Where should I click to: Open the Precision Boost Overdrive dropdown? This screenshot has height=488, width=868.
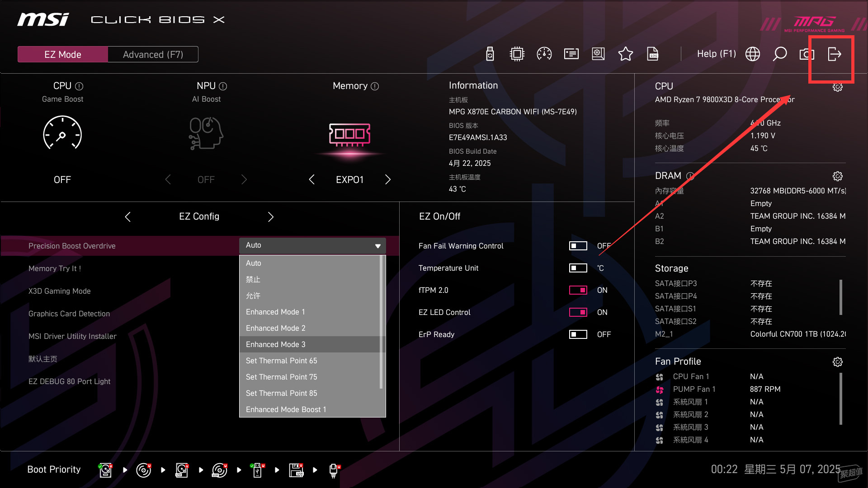[312, 245]
